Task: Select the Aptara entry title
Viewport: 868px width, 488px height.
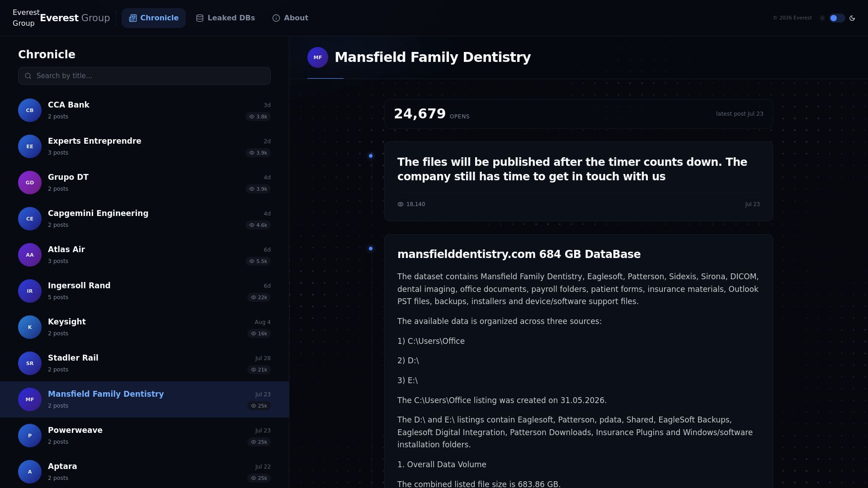Action: pos(62,466)
